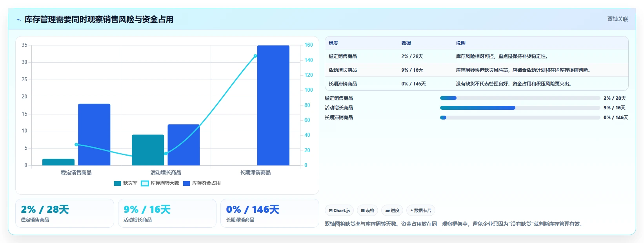
Task: Open the 0% / 146天 data card
Action: [x=270, y=213]
